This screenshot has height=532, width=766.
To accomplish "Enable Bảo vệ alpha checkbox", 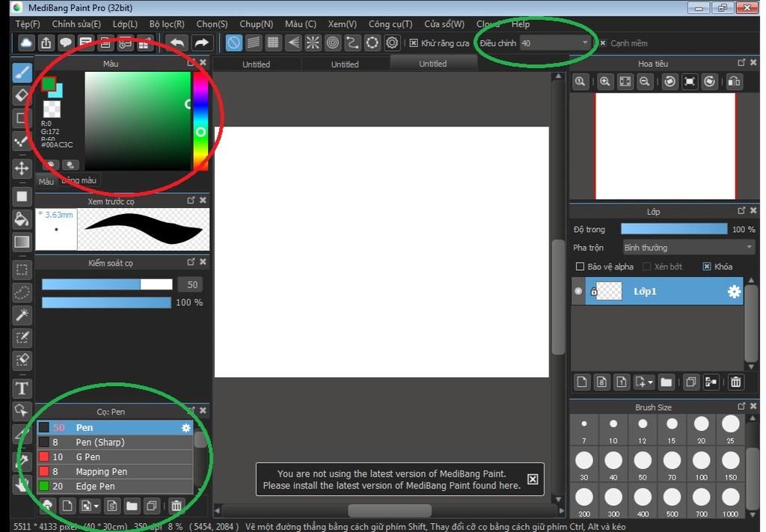I will [580, 266].
